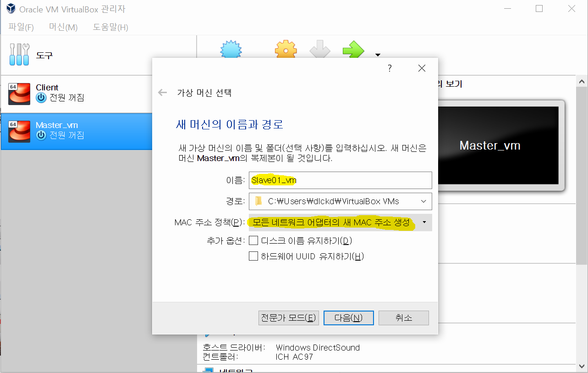Open the File (파일) menu
Image resolution: width=588 pixels, height=373 pixels.
coord(21,27)
